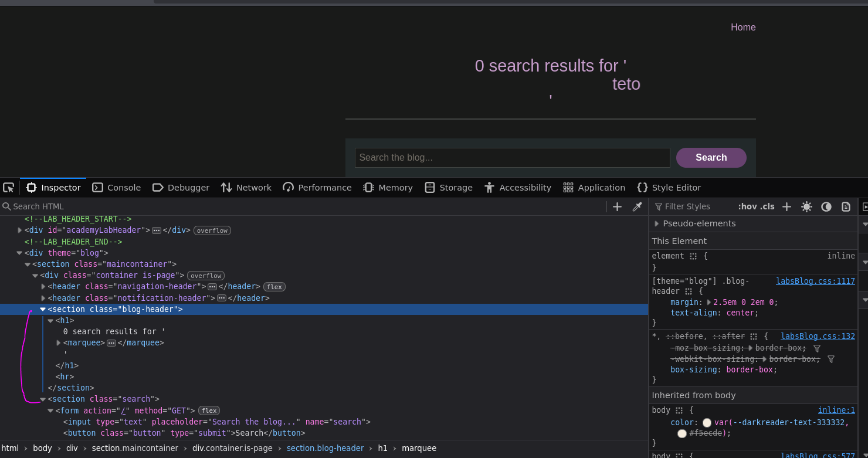868x458 pixels.
Task: Open the Performance tab
Action: point(317,188)
